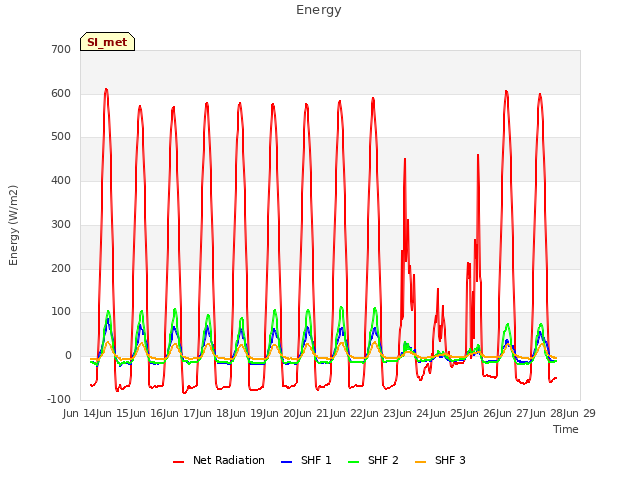Click the 100 y-axis tick label
This screenshot has height=480, width=640.
pos(61,311)
